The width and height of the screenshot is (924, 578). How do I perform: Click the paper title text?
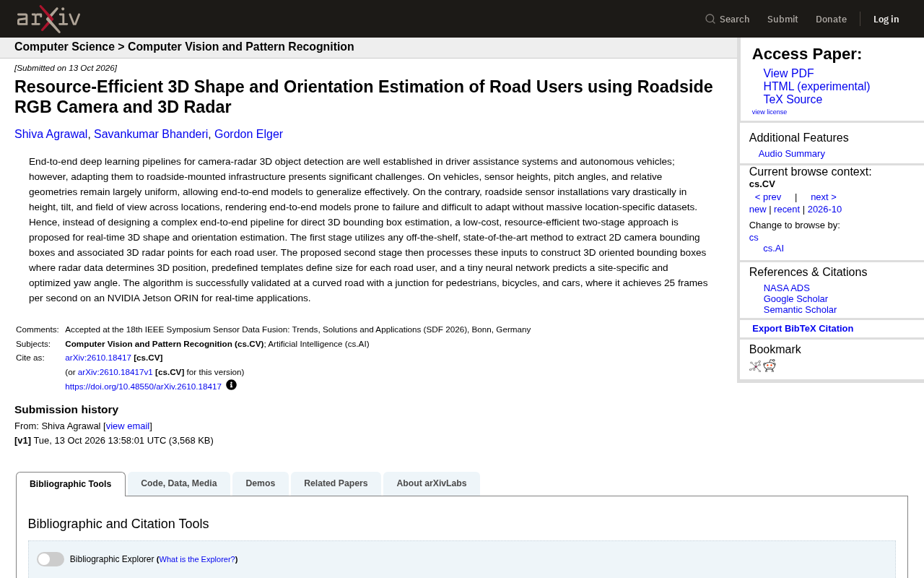click(x=364, y=97)
